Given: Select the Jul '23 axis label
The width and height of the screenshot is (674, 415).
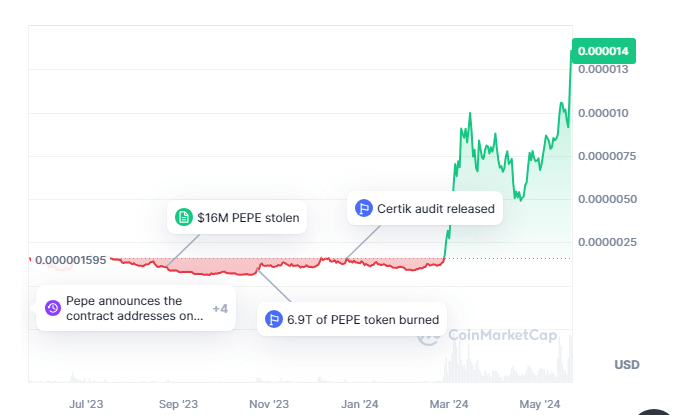Looking at the screenshot, I should [x=87, y=404].
